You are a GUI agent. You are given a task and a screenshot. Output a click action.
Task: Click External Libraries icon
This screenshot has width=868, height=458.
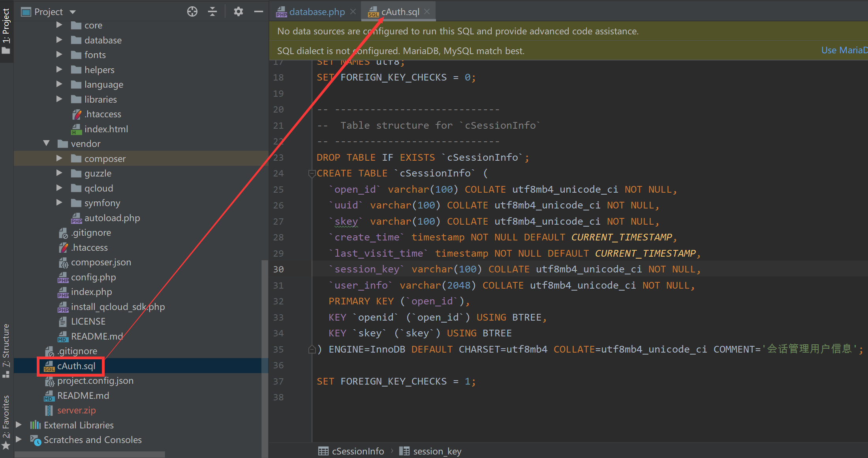[36, 425]
